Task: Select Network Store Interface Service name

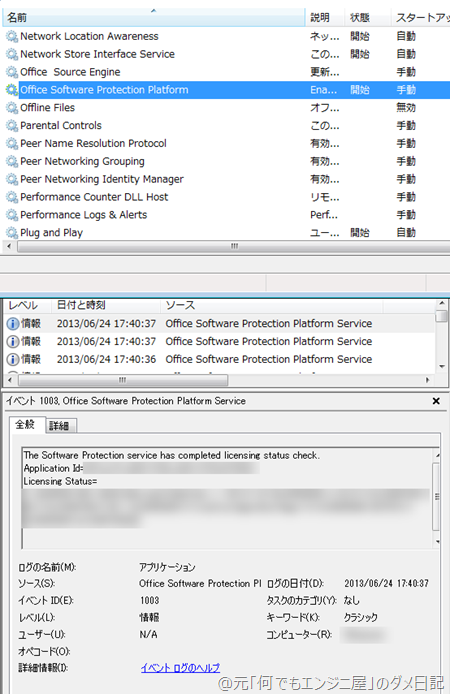Action: [x=97, y=54]
